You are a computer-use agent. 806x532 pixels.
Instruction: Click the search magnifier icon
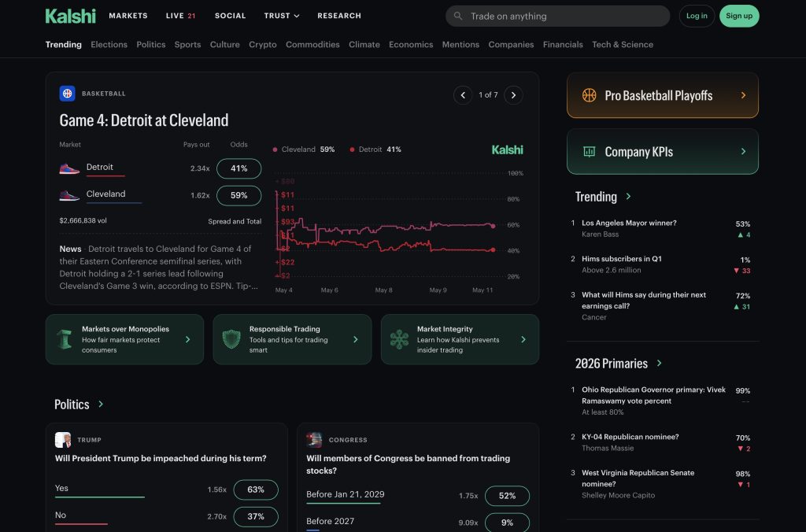(457, 16)
